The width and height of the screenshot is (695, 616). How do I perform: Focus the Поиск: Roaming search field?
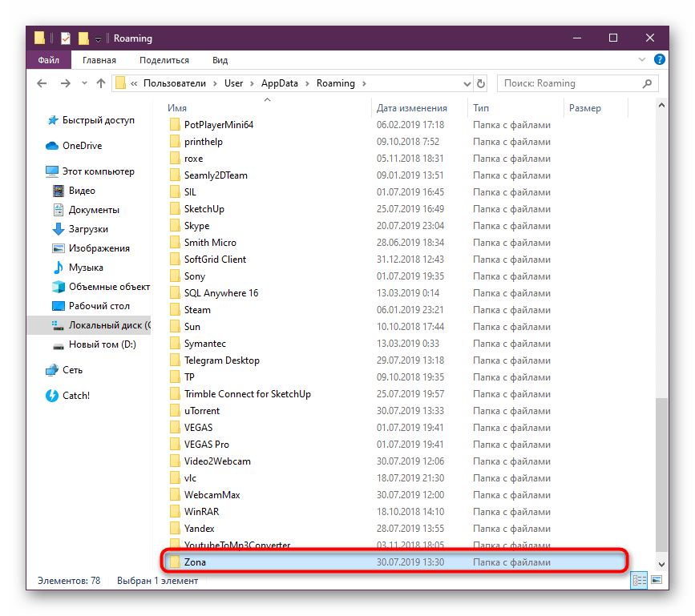pos(577,83)
